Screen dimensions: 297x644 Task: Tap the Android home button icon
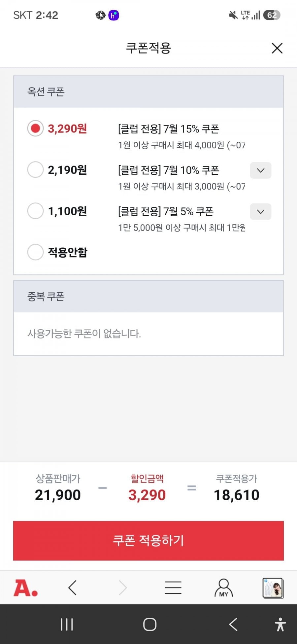[149, 625]
